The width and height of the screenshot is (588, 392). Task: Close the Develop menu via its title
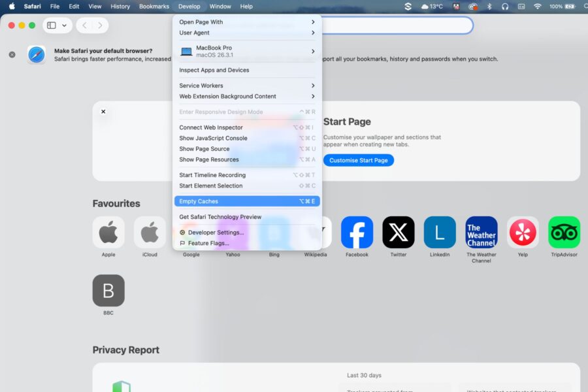[x=189, y=7]
